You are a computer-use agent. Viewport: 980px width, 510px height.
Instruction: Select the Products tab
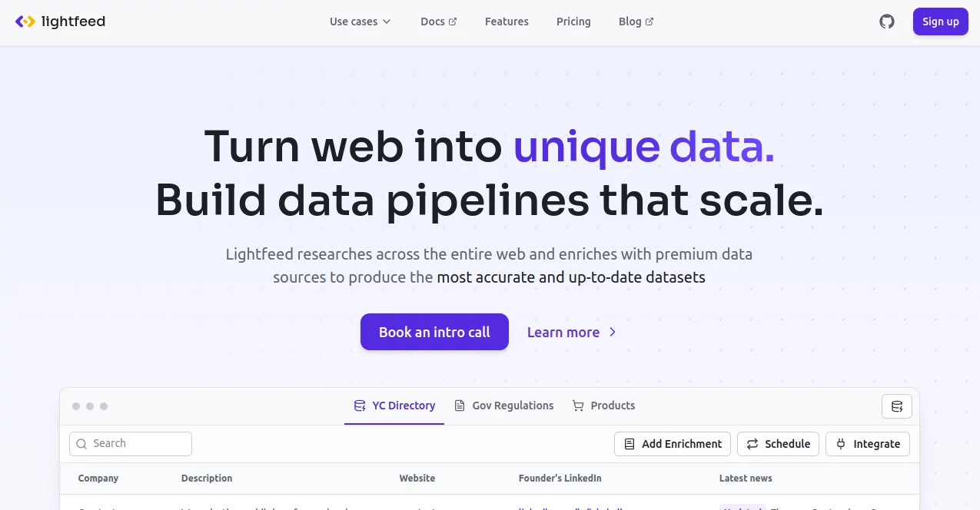(x=613, y=405)
